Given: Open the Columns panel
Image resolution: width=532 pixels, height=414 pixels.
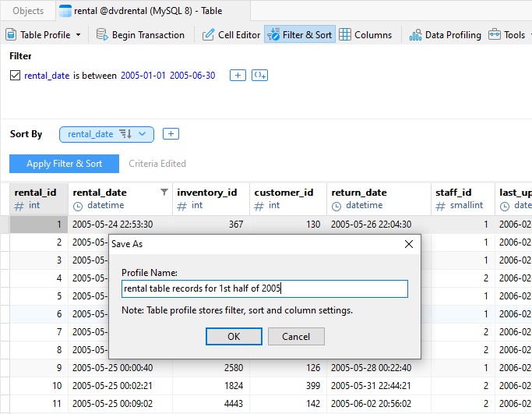Looking at the screenshot, I should click(x=365, y=34).
